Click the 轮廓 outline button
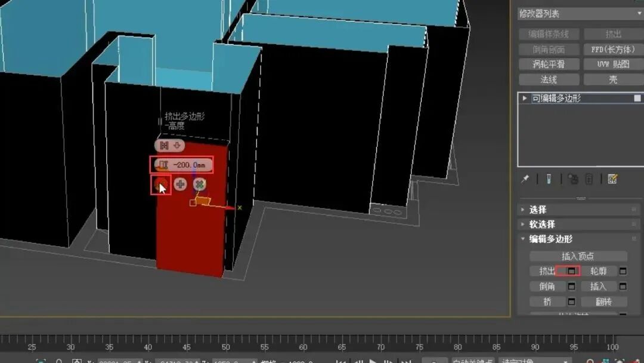 (x=599, y=271)
